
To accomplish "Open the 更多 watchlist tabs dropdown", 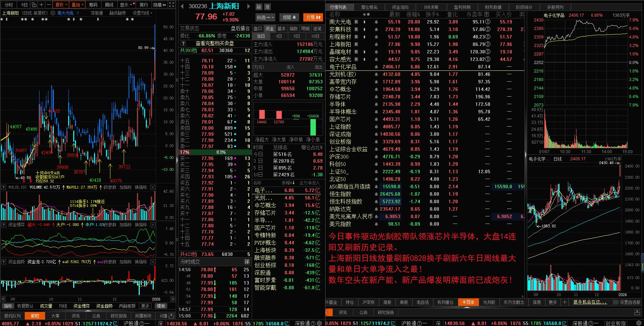I will (553, 302).
